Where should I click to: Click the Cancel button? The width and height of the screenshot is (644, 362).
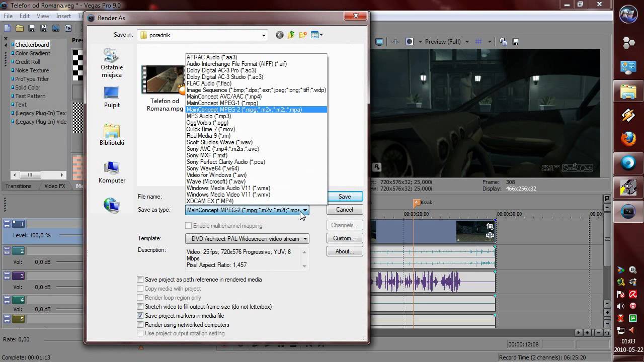point(345,210)
